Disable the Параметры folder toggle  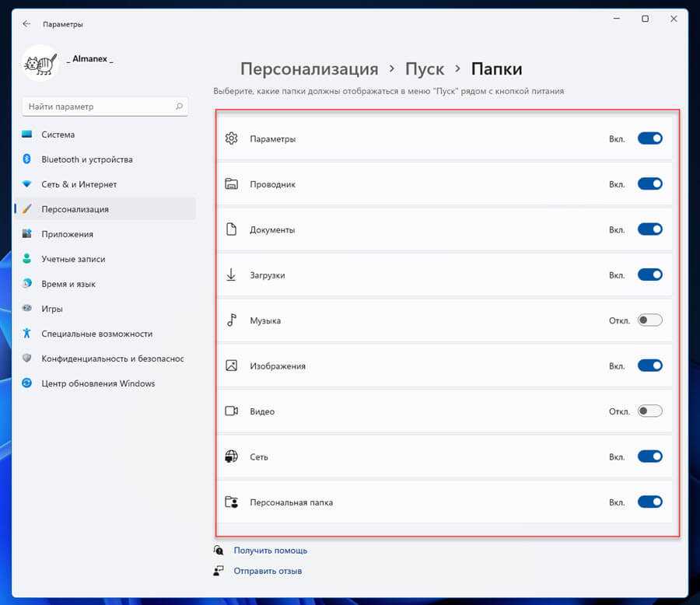tap(649, 138)
